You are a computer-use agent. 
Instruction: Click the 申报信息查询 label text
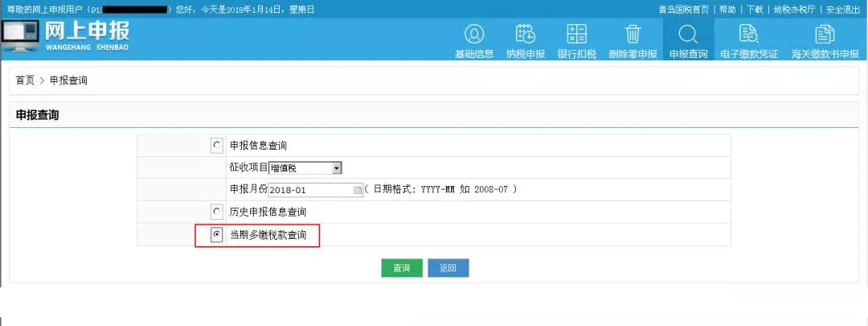click(x=259, y=146)
